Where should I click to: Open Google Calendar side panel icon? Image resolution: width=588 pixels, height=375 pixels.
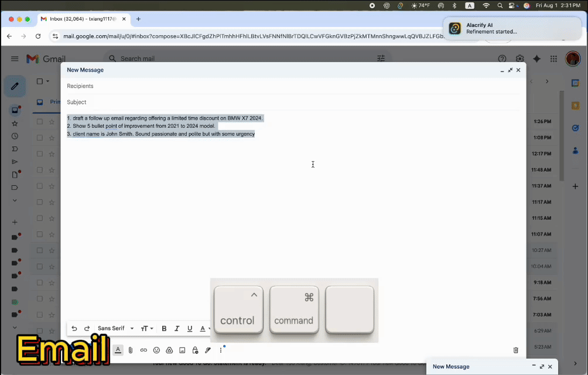pyautogui.click(x=575, y=83)
